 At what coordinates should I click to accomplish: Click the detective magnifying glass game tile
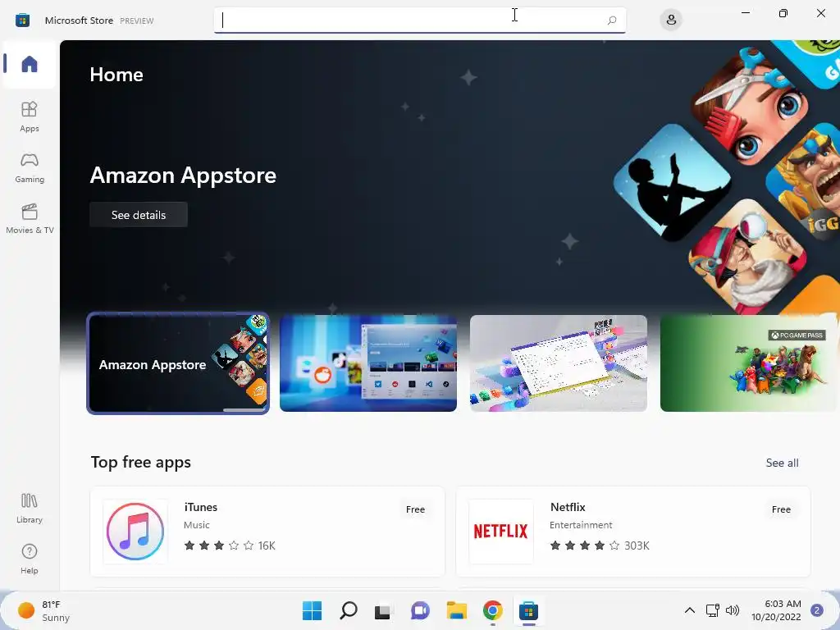746,258
